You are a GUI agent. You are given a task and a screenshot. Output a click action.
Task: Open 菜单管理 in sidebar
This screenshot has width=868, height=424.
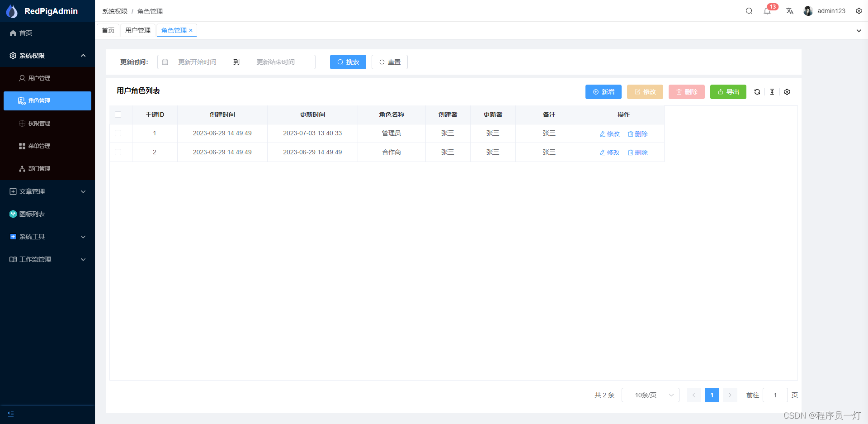point(47,146)
